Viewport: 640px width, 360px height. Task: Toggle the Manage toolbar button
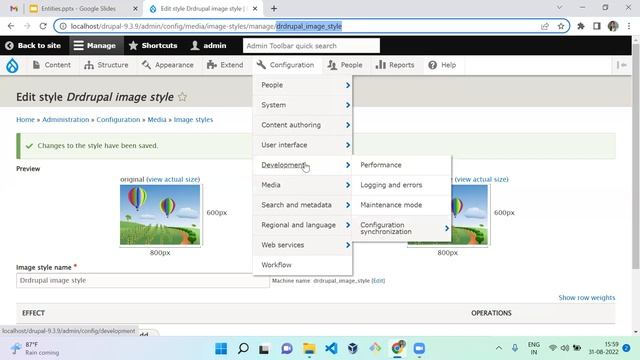[95, 46]
